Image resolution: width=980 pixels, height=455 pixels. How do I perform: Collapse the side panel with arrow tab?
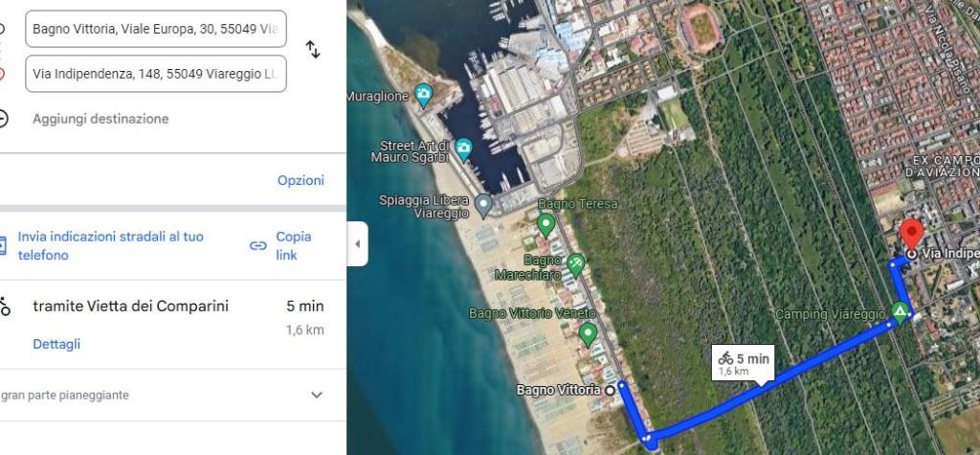pos(358,243)
